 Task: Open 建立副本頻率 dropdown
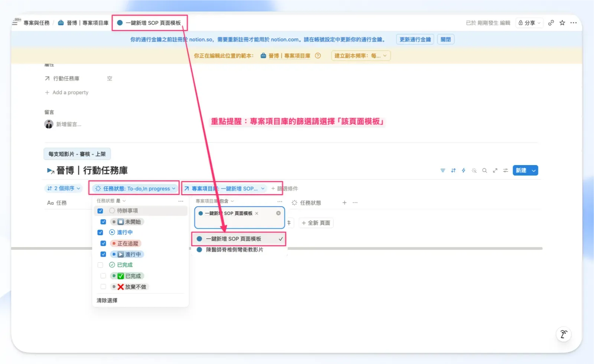360,56
